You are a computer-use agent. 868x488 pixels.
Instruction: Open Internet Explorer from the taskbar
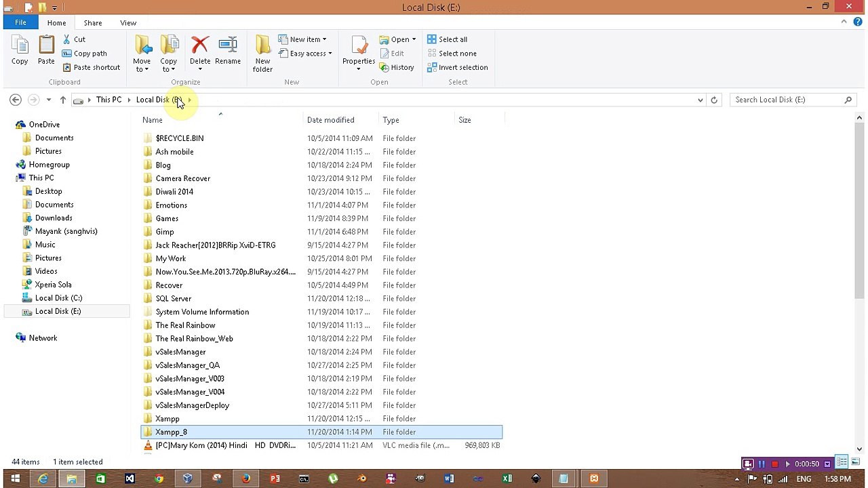point(43,479)
